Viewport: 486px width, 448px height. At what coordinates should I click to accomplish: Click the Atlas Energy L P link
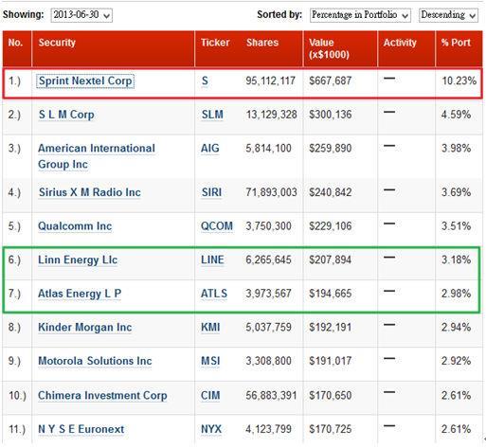click(x=80, y=294)
